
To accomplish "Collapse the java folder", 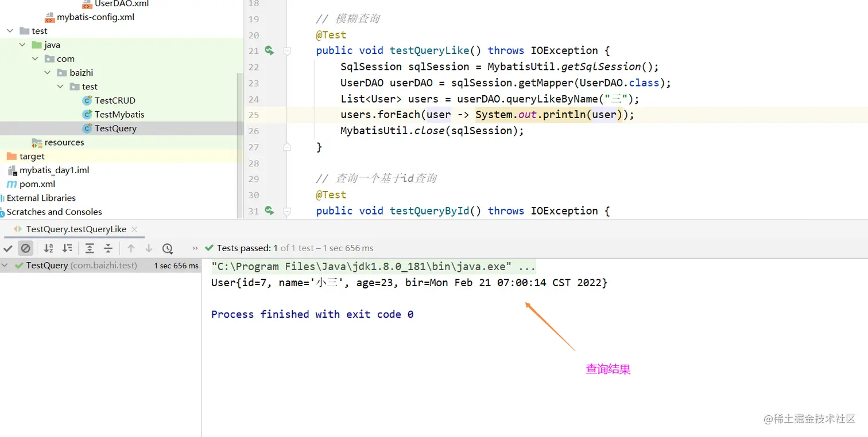I will [22, 45].
